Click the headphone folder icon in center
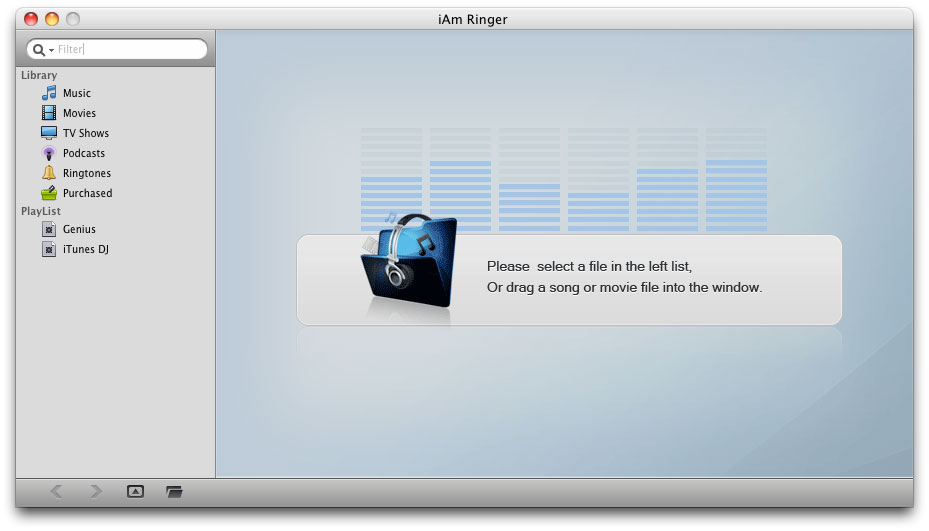Viewport: 929px width, 531px height. click(409, 261)
